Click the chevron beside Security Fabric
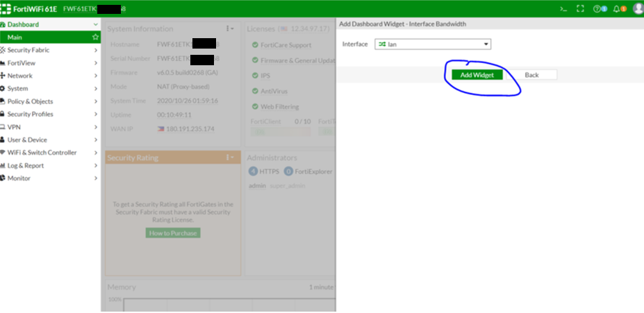Image resolution: width=644 pixels, height=313 pixels. pos(96,50)
